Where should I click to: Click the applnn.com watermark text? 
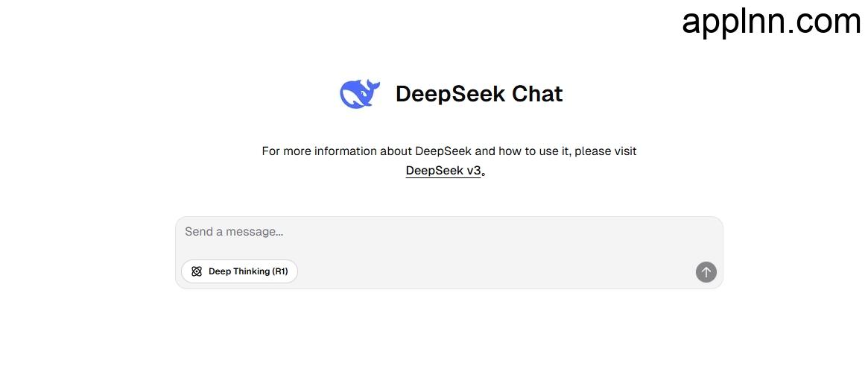click(x=771, y=22)
